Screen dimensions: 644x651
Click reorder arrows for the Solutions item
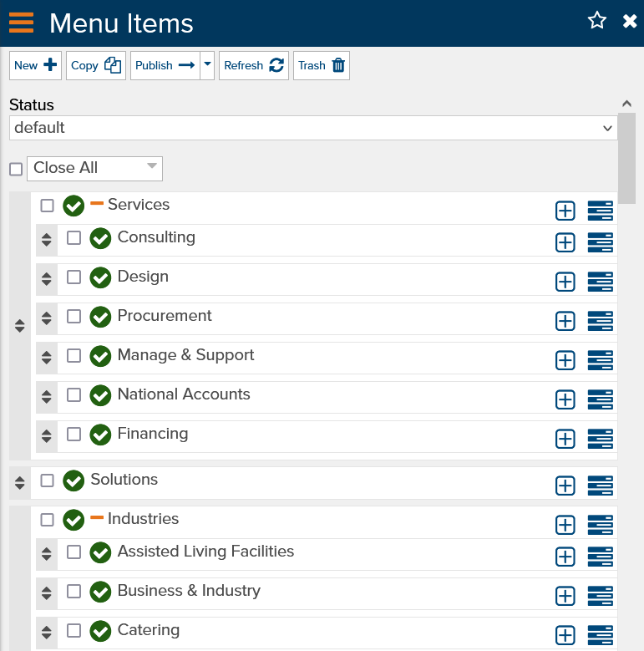point(19,483)
